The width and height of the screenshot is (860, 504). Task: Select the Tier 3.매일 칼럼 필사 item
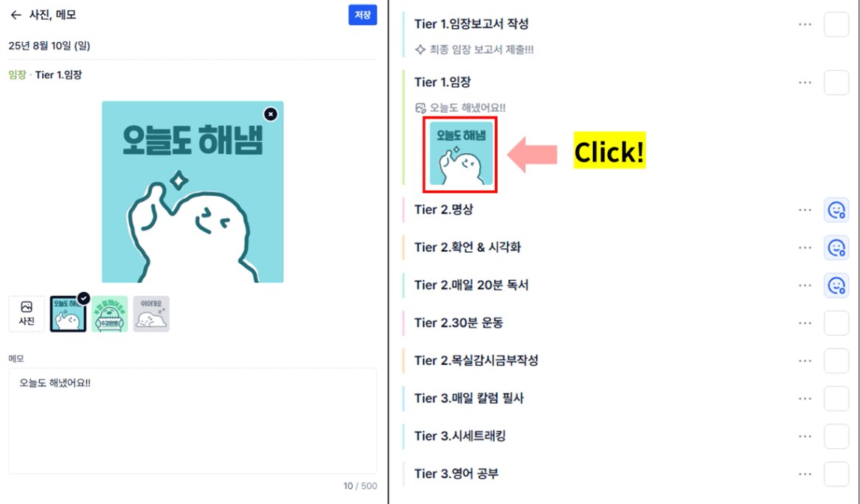tap(469, 399)
